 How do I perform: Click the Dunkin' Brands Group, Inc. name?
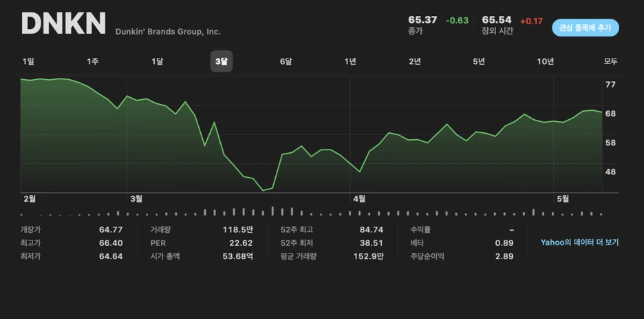168,32
